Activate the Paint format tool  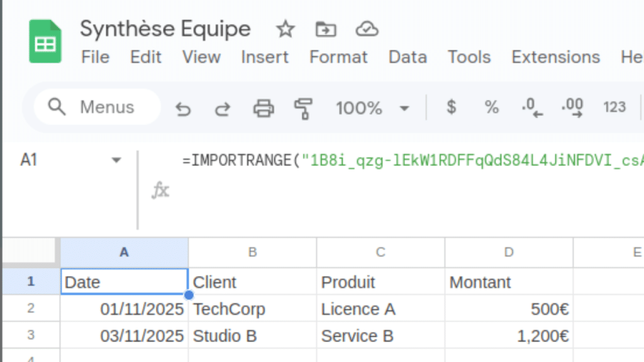point(304,109)
